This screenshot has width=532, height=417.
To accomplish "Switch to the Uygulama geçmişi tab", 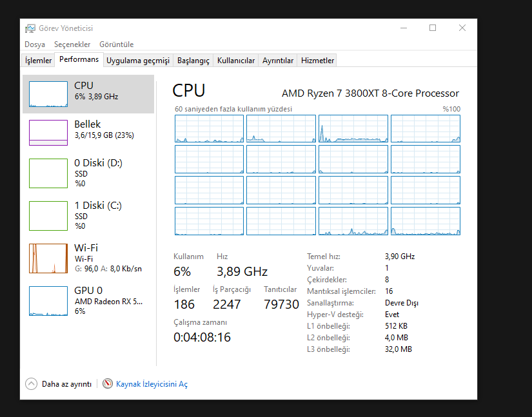I will click(138, 61).
